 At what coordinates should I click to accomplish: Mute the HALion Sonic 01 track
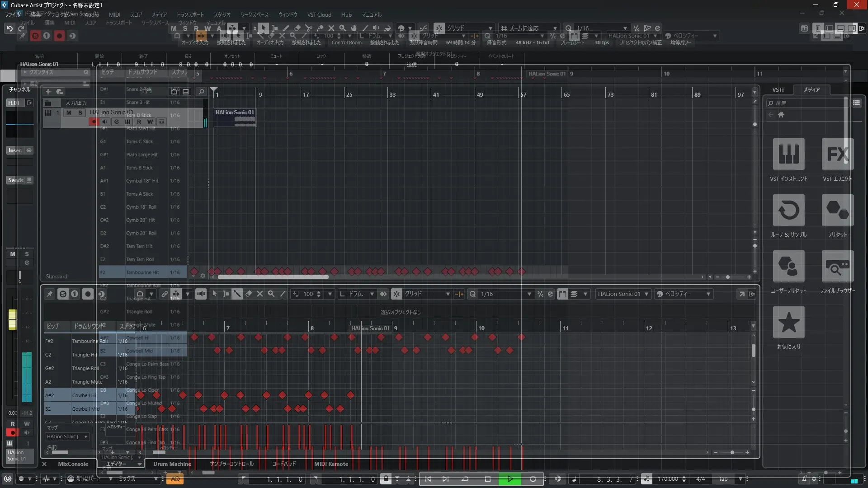69,113
